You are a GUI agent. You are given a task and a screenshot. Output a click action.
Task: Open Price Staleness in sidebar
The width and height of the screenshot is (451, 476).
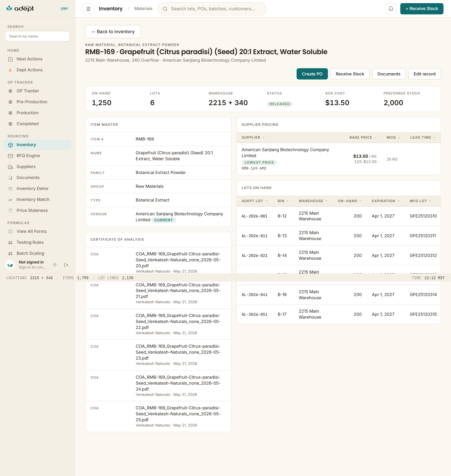click(x=37, y=211)
